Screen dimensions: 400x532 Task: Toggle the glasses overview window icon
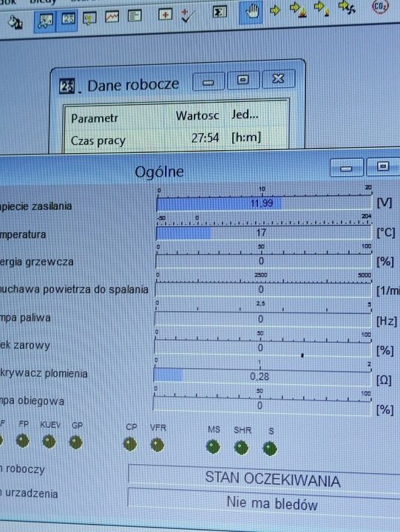coord(45,21)
